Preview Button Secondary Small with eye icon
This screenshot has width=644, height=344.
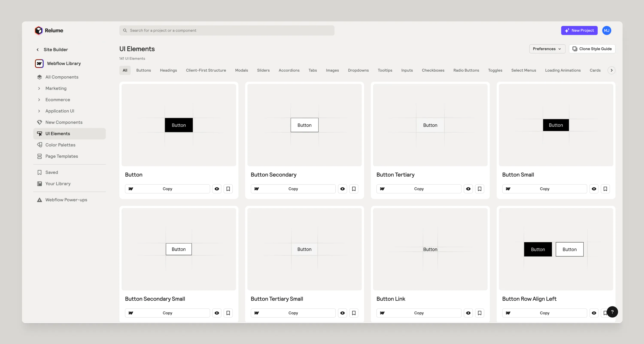pyautogui.click(x=217, y=313)
